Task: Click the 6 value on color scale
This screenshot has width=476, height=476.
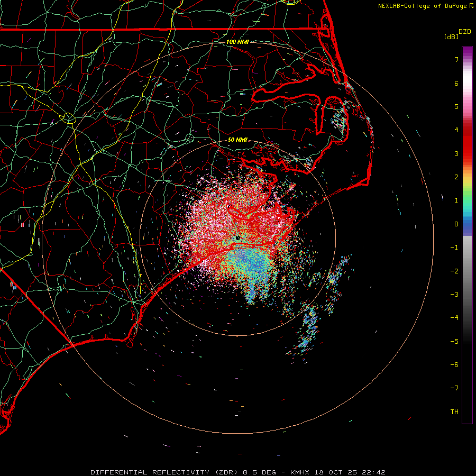Action: (x=456, y=83)
